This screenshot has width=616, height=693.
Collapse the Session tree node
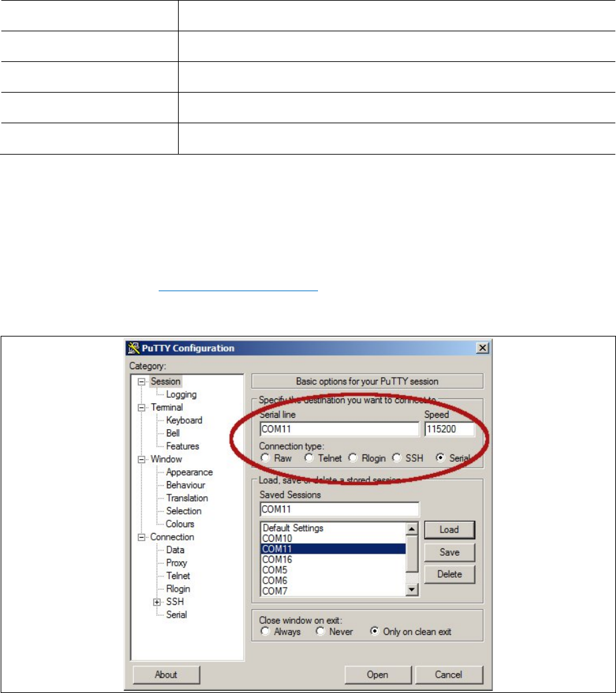point(141,382)
